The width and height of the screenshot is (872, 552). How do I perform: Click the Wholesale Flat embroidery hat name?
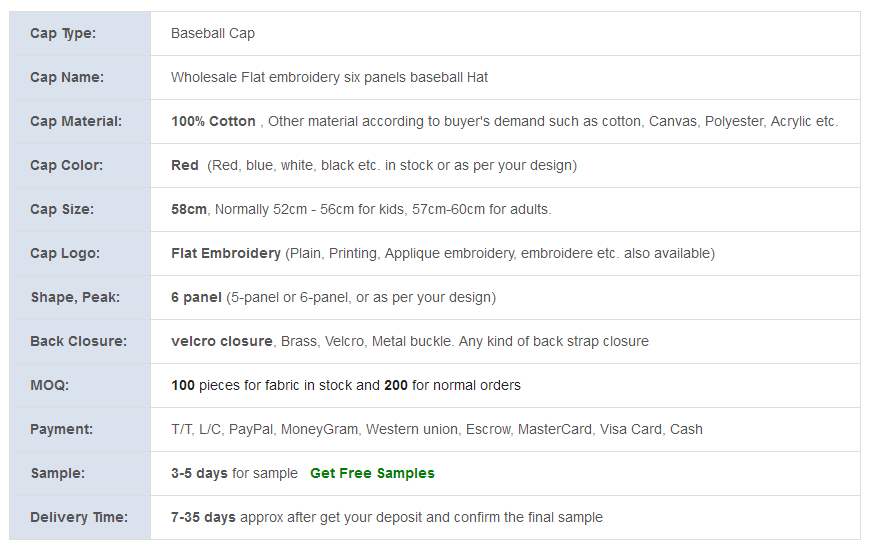(x=329, y=77)
